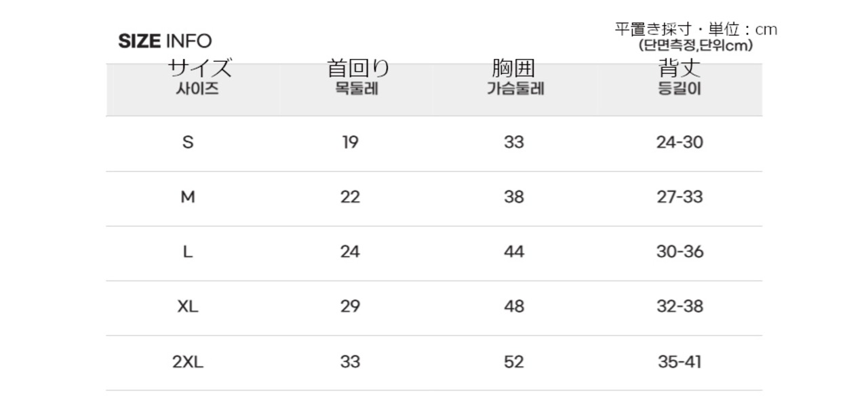The height and width of the screenshot is (408, 868).
Task: Click neck value 19 in S row
Action: click(x=350, y=142)
